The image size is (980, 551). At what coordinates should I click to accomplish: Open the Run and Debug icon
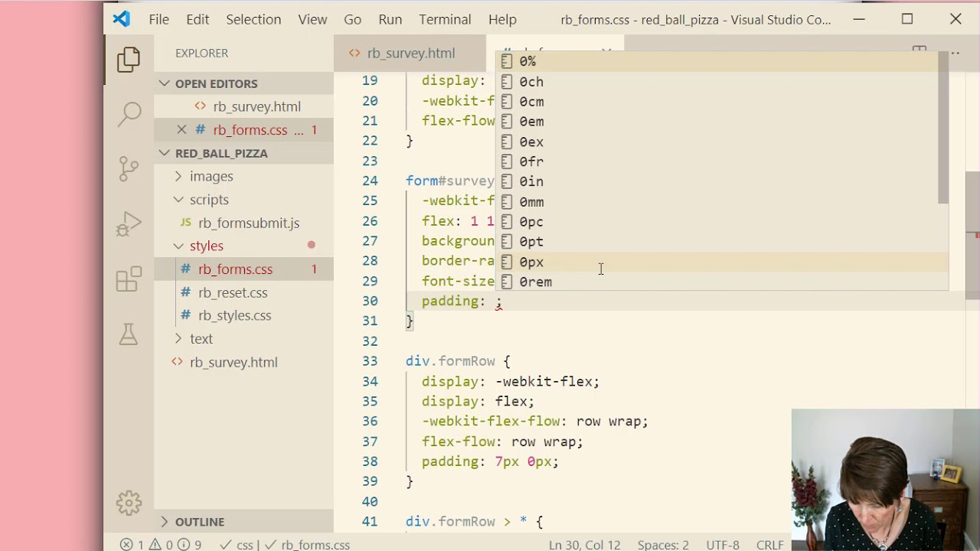click(x=129, y=224)
